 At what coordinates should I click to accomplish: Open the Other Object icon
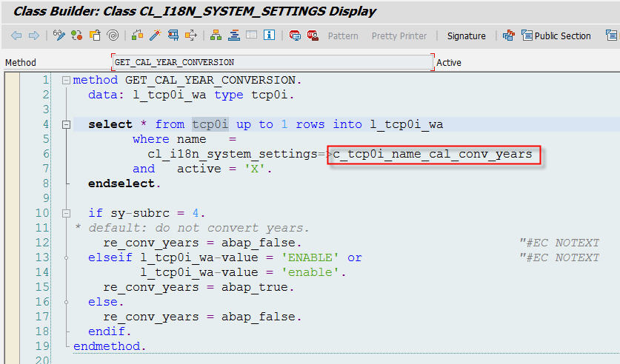click(95, 36)
